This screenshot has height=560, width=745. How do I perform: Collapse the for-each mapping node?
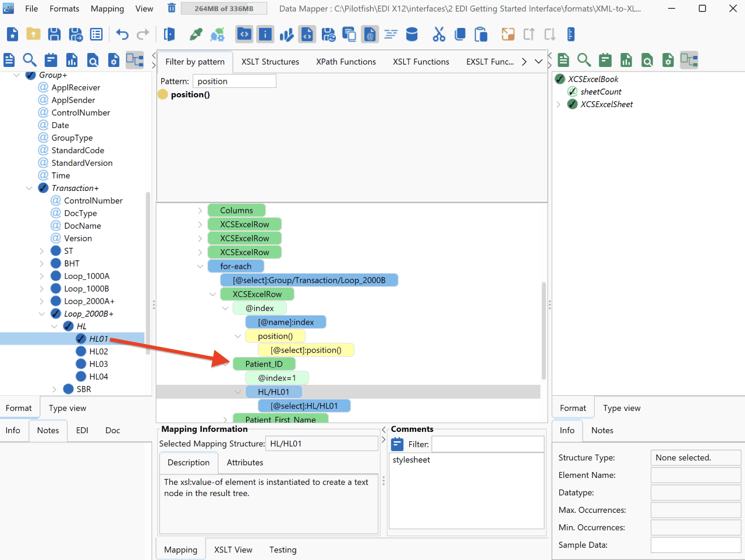coord(200,266)
